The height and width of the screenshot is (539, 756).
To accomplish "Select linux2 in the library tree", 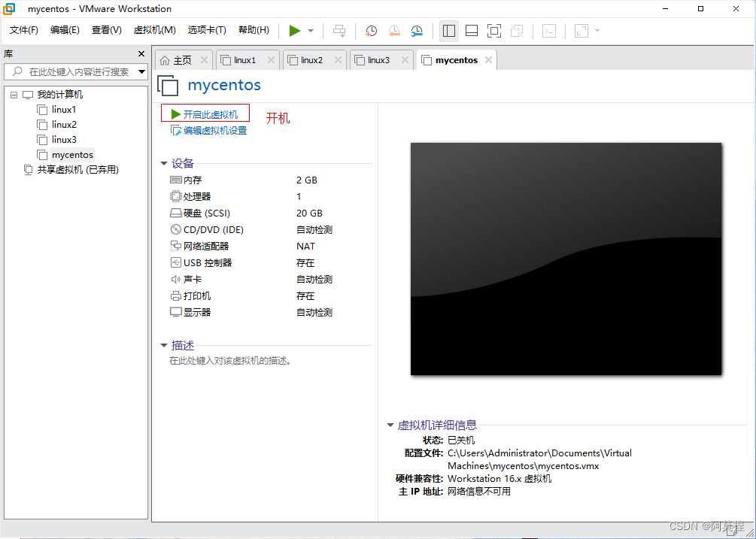I will [64, 125].
